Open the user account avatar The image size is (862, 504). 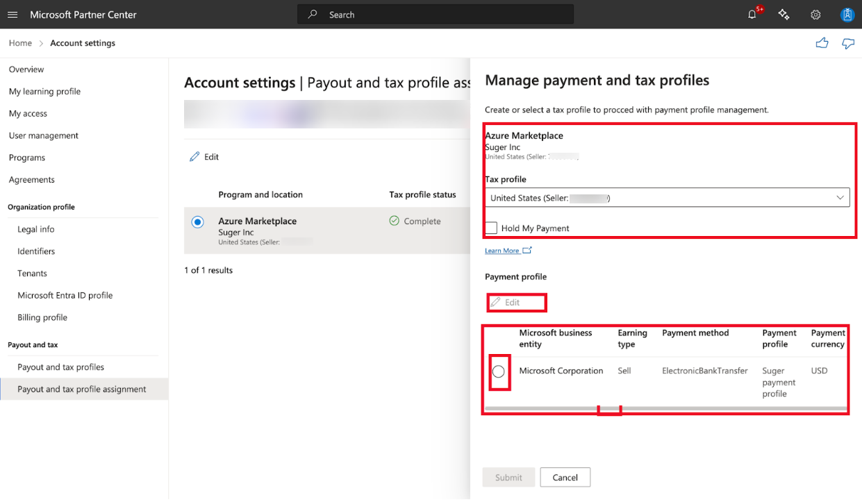click(x=847, y=15)
